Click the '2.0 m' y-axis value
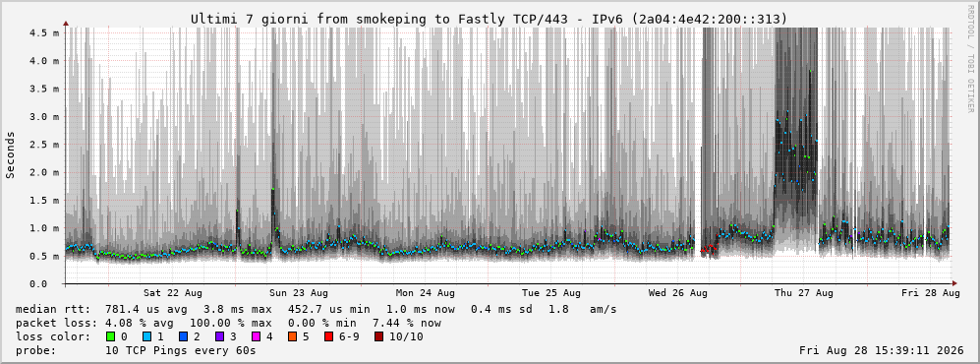Viewport: 980px width, 364px height. (x=44, y=172)
